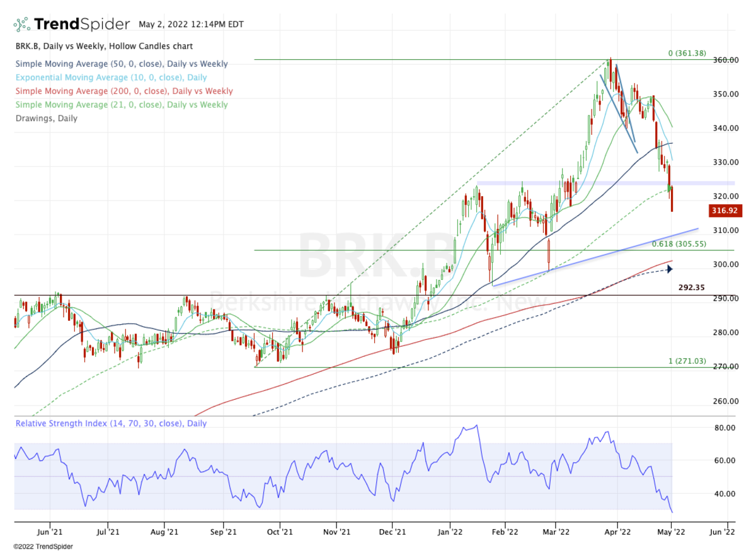Click the 'Relative Strength Index (14, 70, 30, close), Daily' label

[x=111, y=424]
